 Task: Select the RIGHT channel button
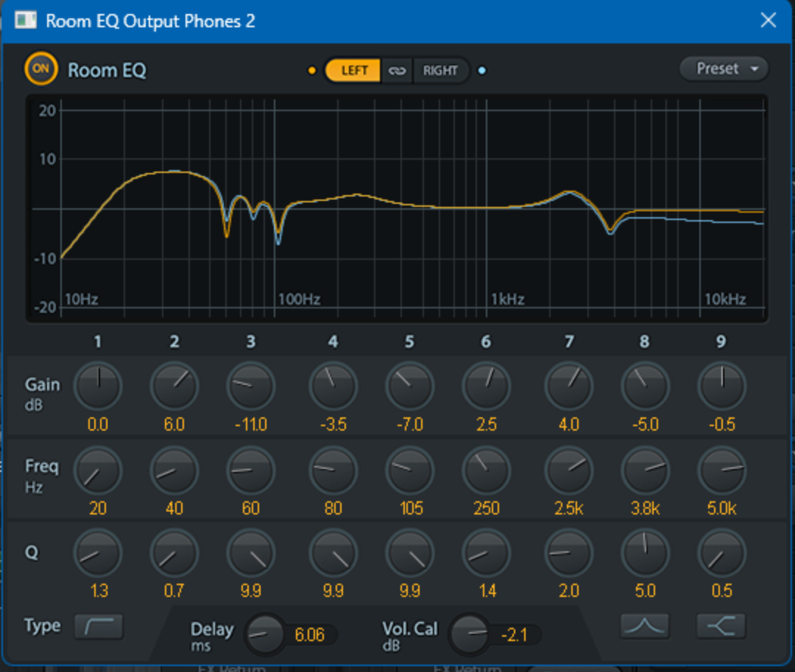click(440, 71)
